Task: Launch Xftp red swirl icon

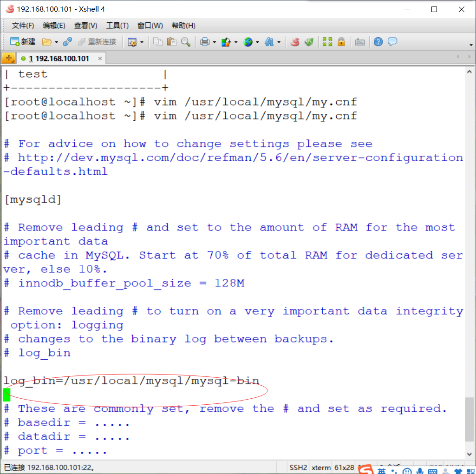Action: tap(295, 42)
